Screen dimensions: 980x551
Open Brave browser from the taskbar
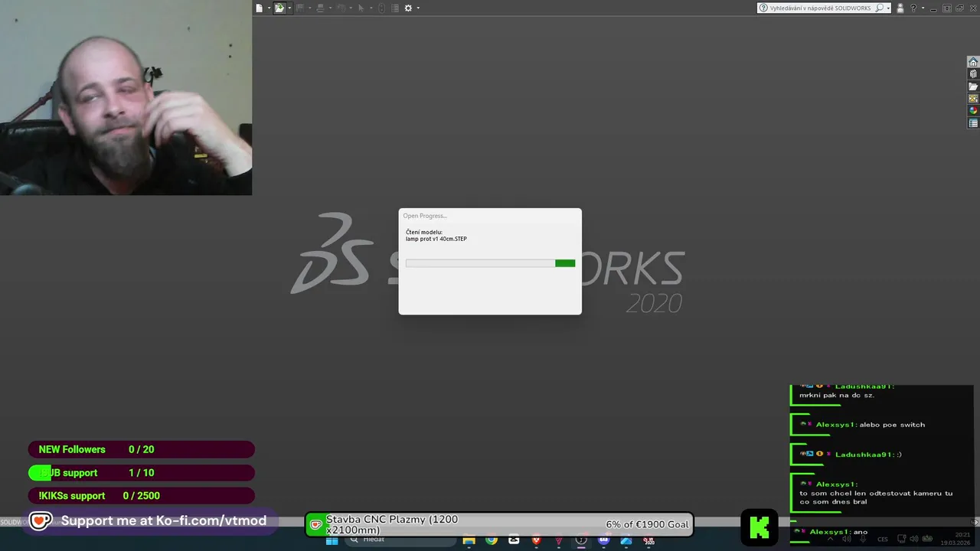coord(536,540)
